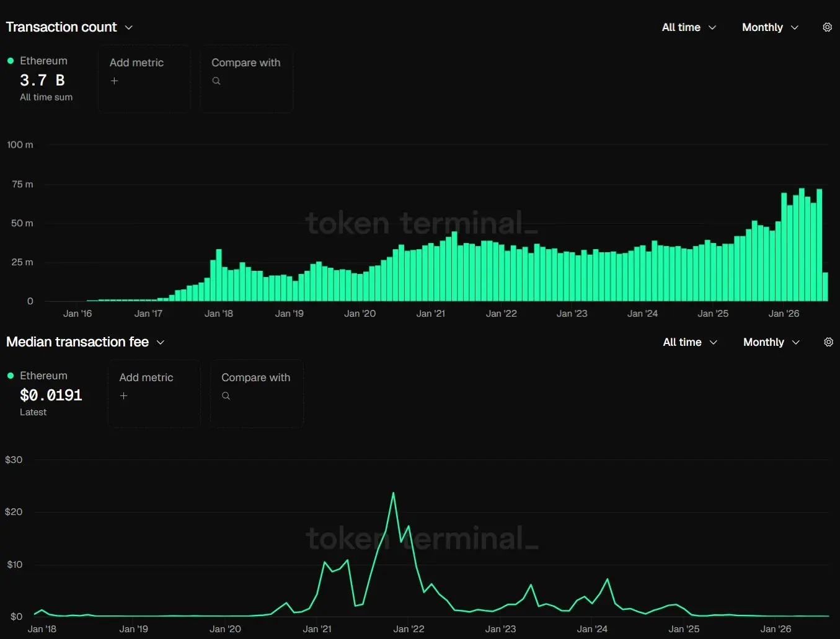Click the highest peak of the median fee line
Screen dimensions: 840x639
(393, 493)
